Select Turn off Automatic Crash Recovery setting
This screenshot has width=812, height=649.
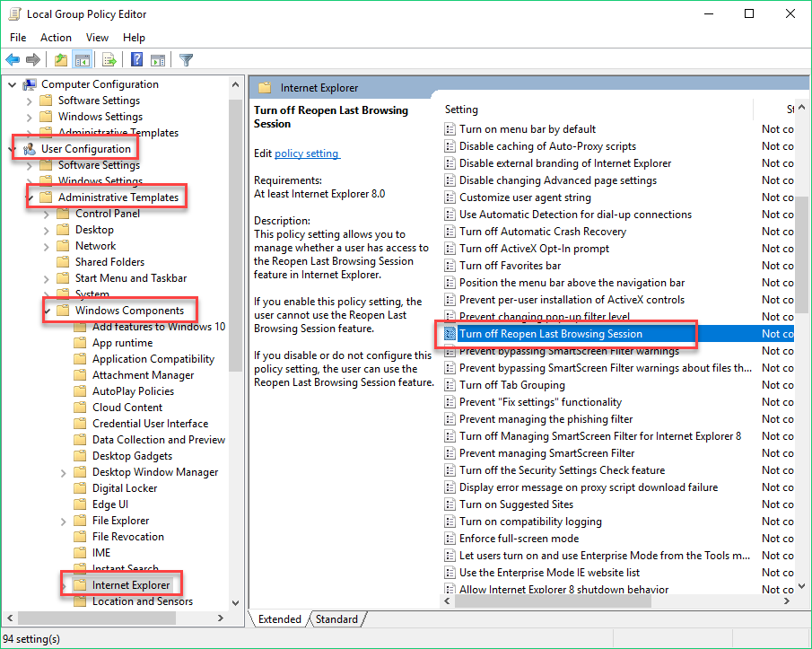click(x=543, y=232)
